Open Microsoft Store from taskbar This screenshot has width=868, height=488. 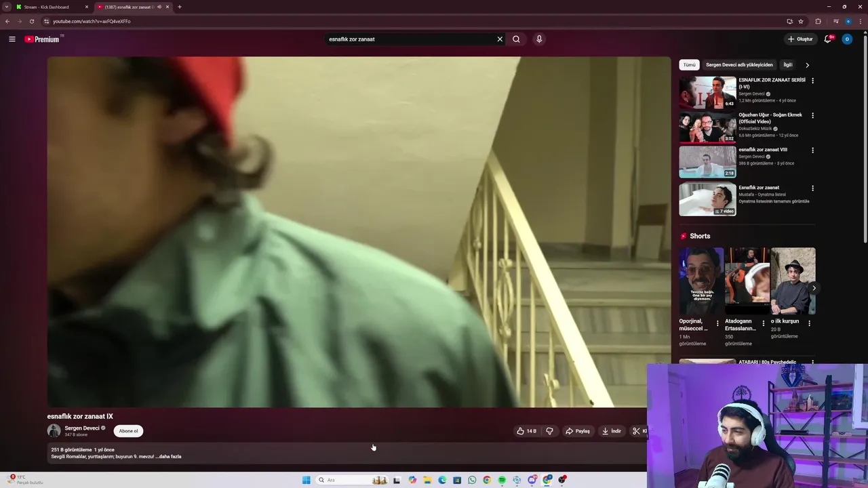(457, 480)
